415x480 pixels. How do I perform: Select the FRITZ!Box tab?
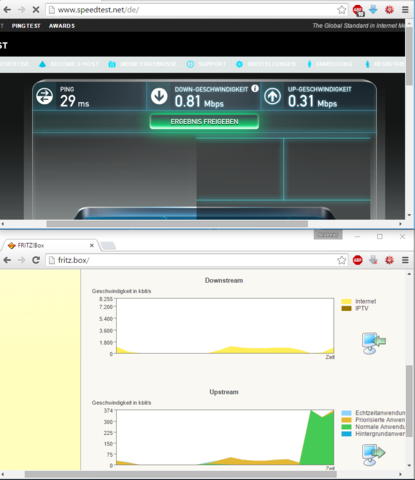50,245
